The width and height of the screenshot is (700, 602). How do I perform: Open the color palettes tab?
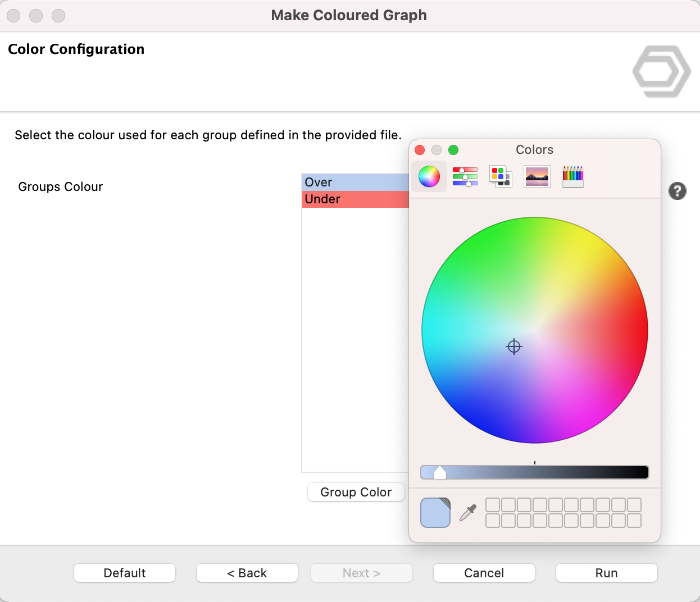click(x=501, y=177)
